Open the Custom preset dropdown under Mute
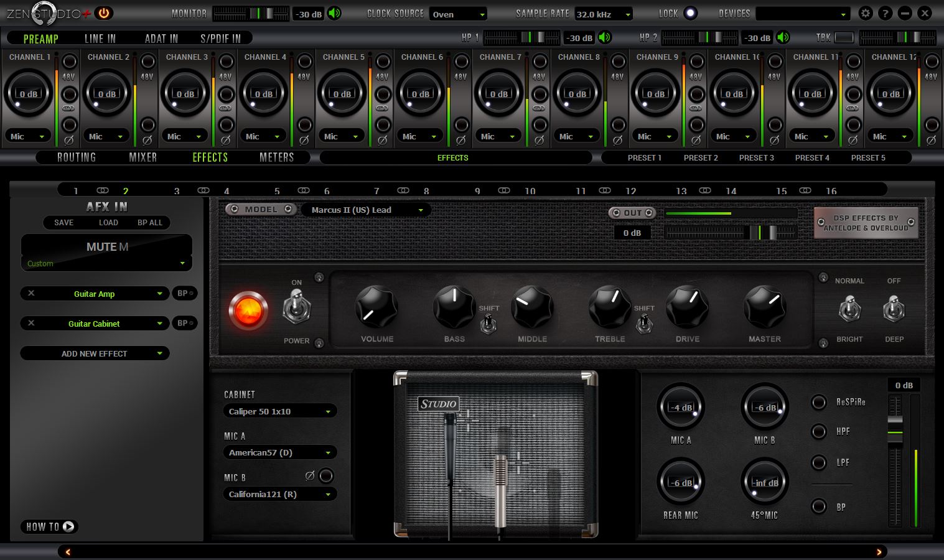This screenshot has height=560, width=944. pyautogui.click(x=106, y=263)
